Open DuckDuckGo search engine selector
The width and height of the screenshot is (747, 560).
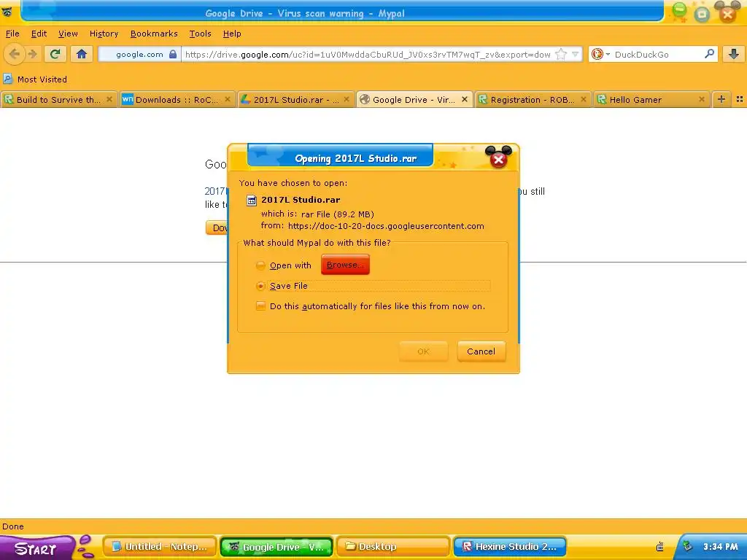pyautogui.click(x=600, y=54)
